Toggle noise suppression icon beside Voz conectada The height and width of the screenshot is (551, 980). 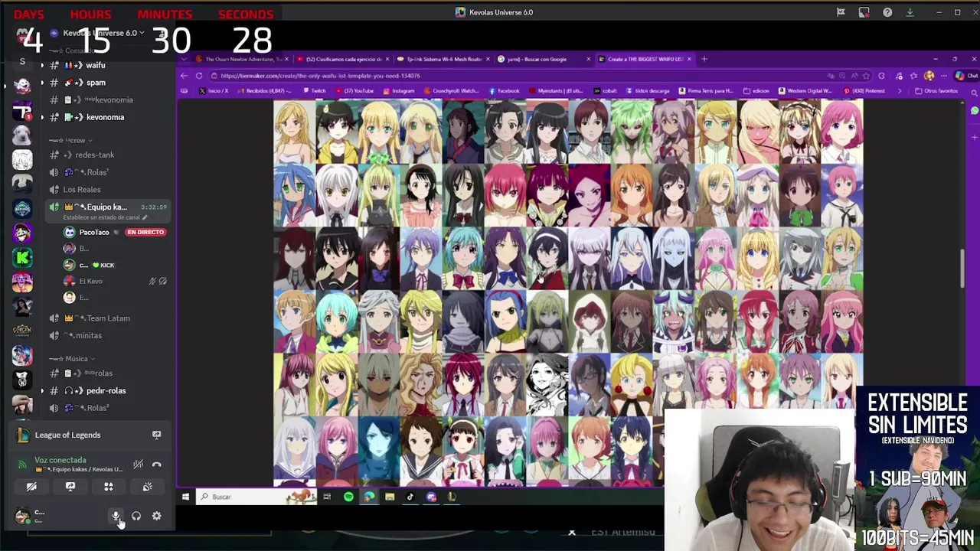(138, 465)
